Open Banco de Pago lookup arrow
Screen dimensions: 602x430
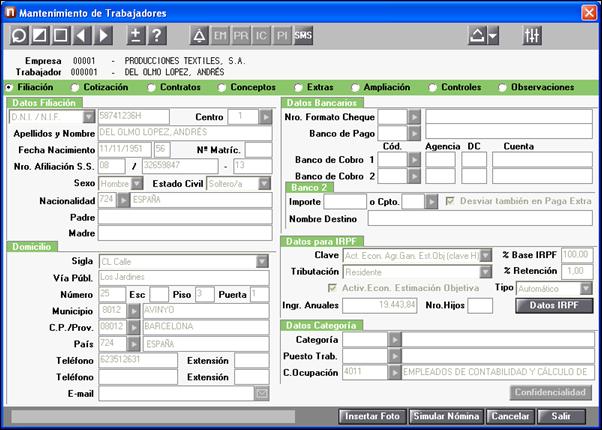coord(414,133)
